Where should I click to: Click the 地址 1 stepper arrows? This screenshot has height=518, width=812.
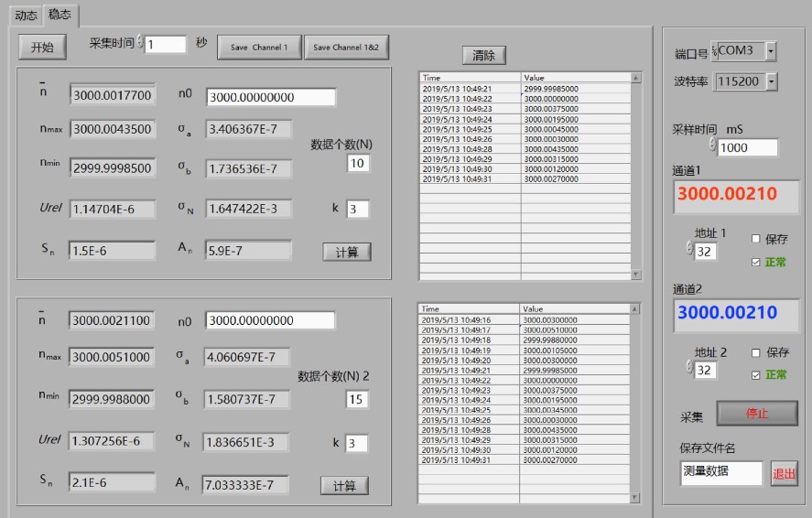(689, 248)
